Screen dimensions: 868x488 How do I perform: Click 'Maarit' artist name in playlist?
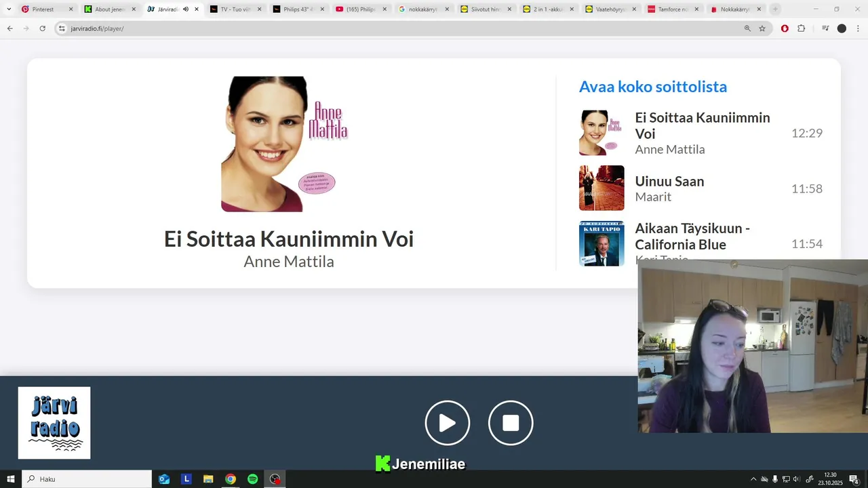pos(653,197)
